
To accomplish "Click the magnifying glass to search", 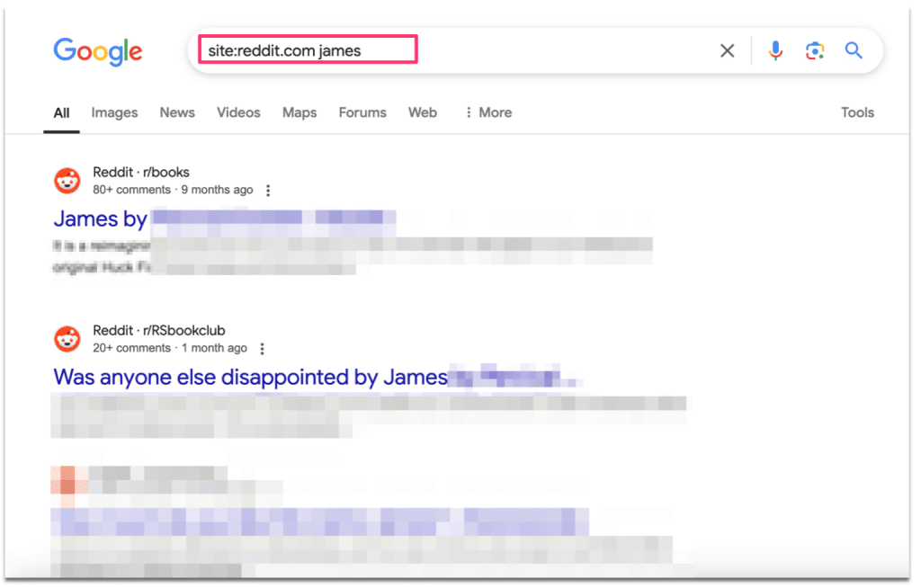I will point(853,51).
